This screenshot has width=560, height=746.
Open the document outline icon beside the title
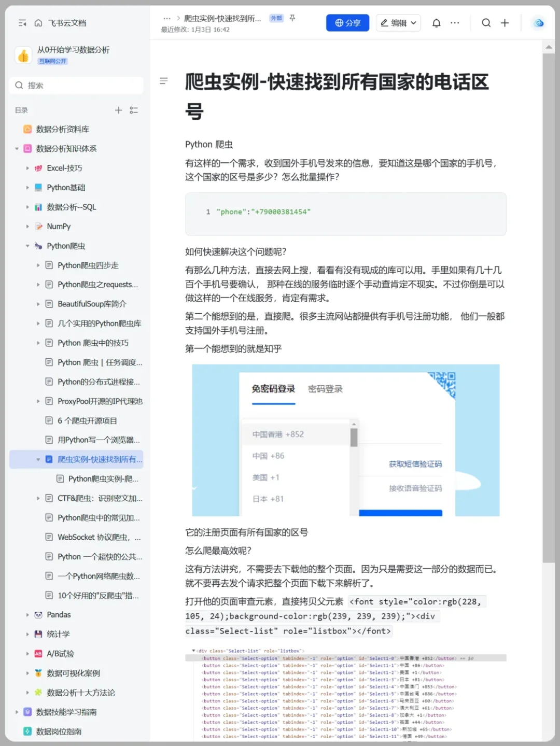coord(164,81)
